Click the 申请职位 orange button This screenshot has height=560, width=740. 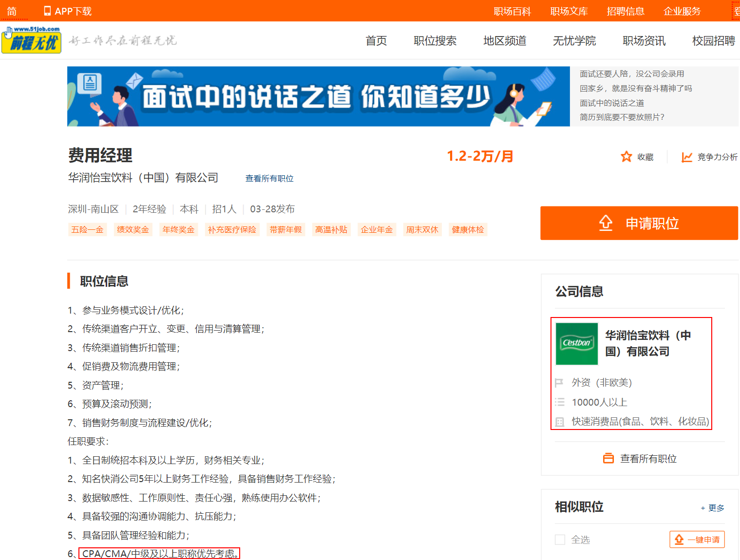coord(639,223)
